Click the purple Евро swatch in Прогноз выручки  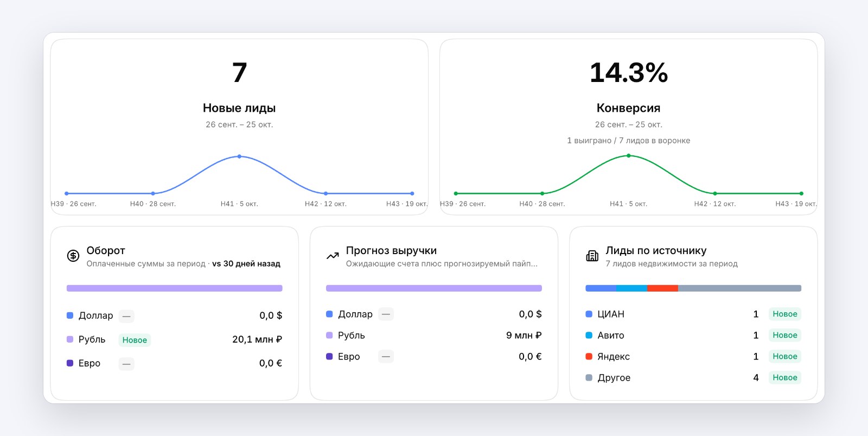[329, 357]
